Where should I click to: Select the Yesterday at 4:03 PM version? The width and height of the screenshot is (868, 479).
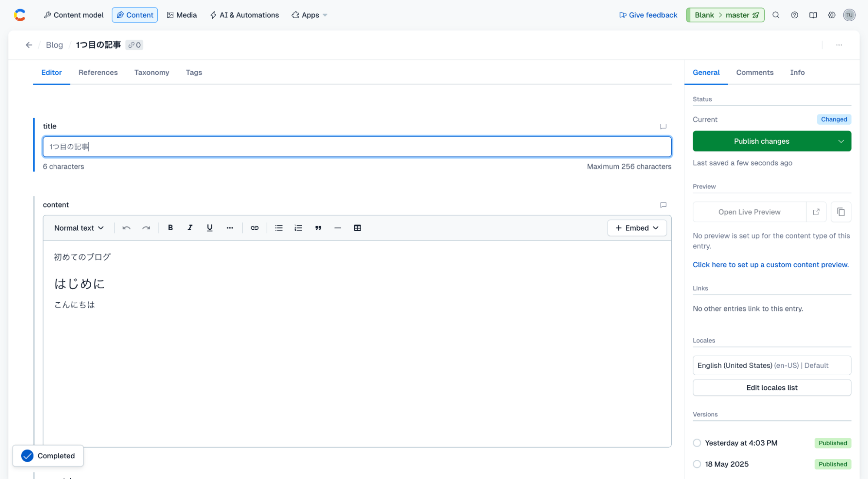tap(697, 443)
